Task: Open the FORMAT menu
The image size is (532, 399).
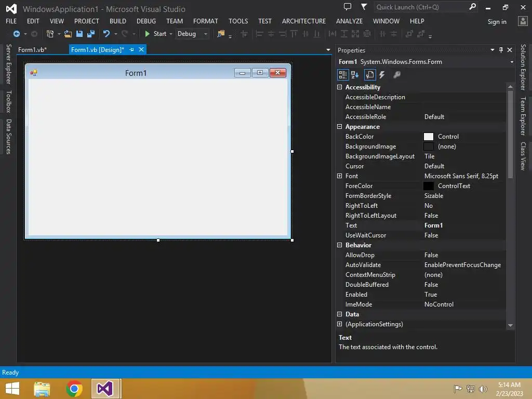Action: (x=206, y=21)
